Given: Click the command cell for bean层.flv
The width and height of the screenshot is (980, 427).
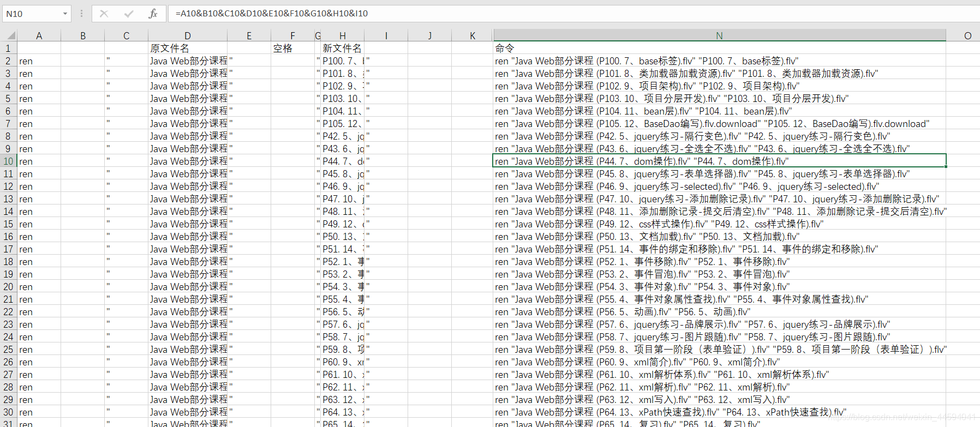Looking at the screenshot, I should [720, 111].
